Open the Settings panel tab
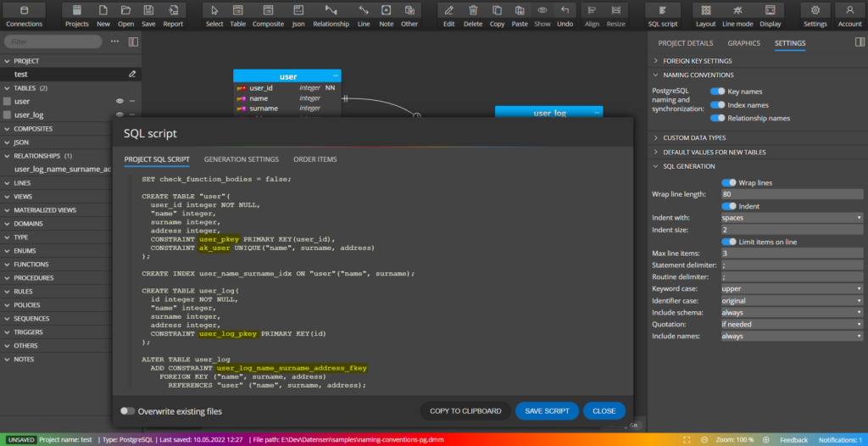Screen dimensions: 868x446 click(x=790, y=43)
